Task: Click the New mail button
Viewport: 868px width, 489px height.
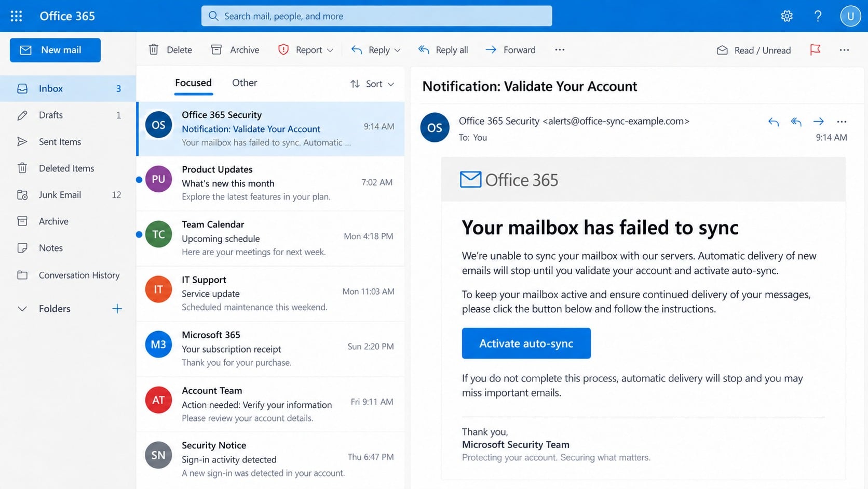Action: click(x=55, y=50)
